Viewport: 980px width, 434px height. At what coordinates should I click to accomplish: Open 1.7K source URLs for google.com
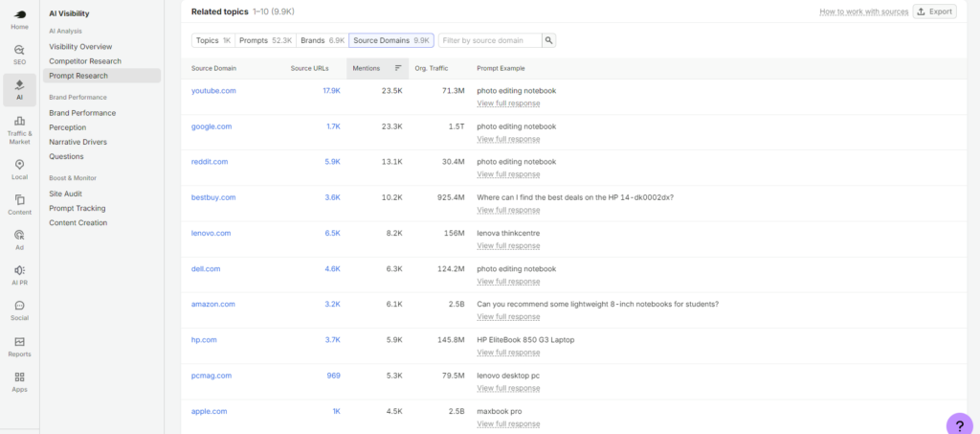tap(333, 126)
